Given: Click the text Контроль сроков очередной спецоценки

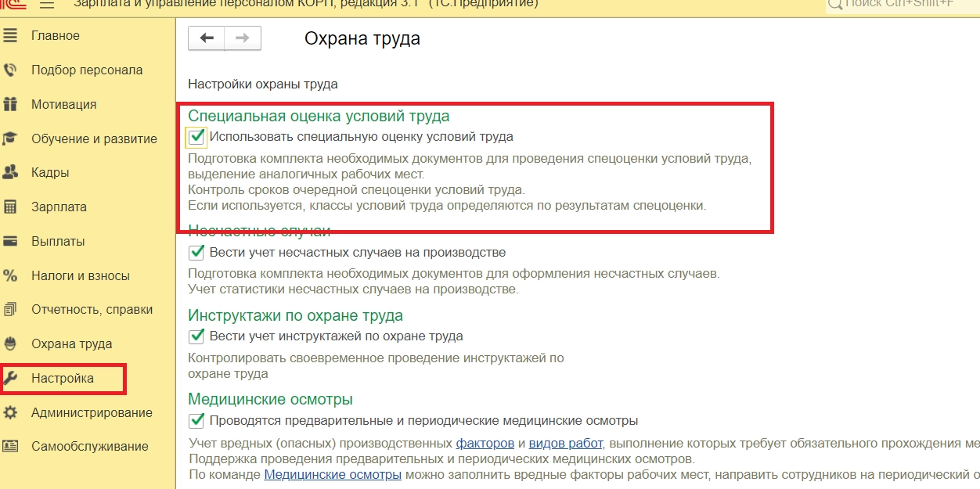Looking at the screenshot, I should coord(356,190).
